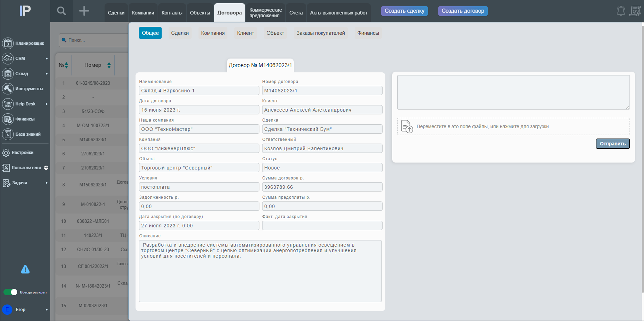Screen dimensions: 644x321
Task: Click the IP logo in the corner
Action: click(x=25, y=11)
